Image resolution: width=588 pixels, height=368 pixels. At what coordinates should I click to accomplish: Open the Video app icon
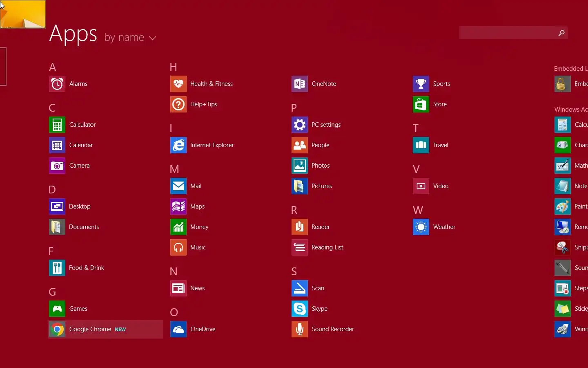[x=421, y=186]
